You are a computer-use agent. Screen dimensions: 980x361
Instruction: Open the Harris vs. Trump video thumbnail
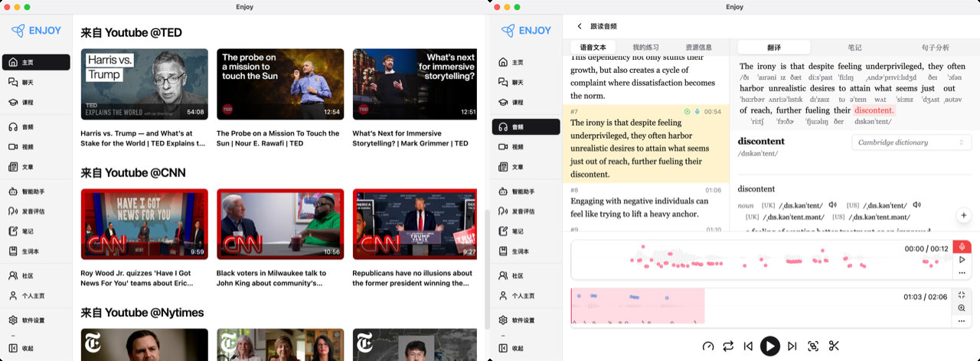coord(144,84)
